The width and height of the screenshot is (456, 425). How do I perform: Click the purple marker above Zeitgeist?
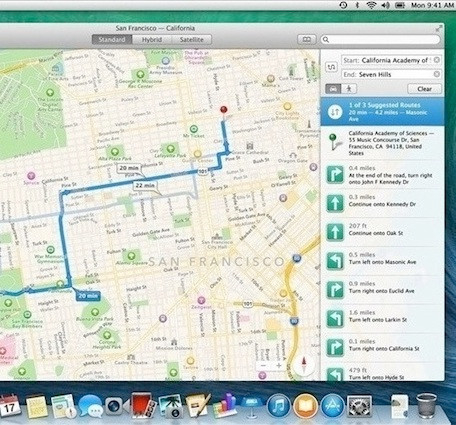(x=201, y=300)
